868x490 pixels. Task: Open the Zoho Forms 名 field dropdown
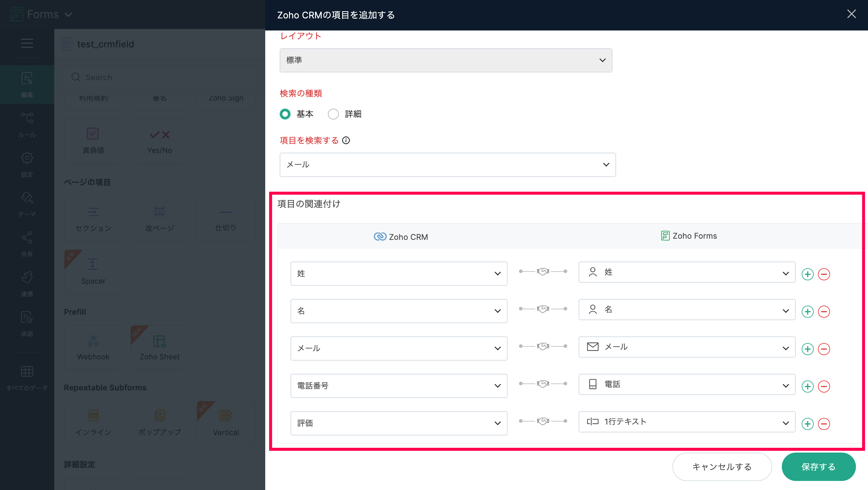(x=686, y=310)
